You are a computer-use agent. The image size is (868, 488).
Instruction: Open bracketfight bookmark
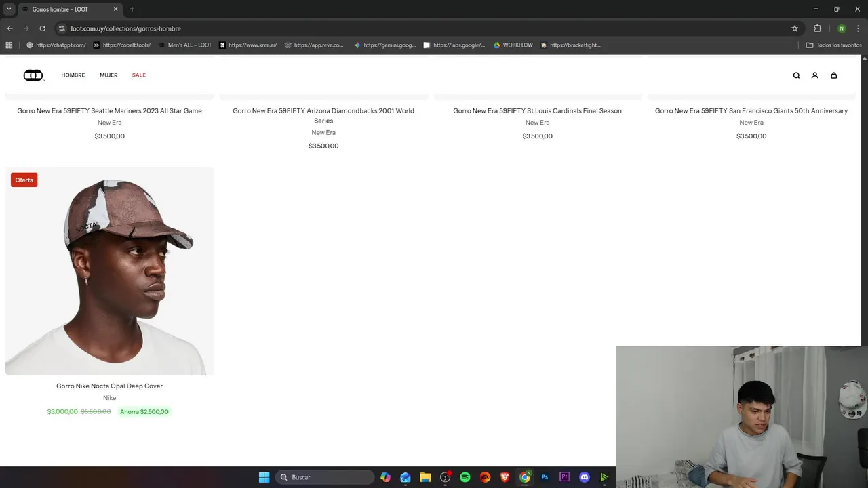(570, 45)
